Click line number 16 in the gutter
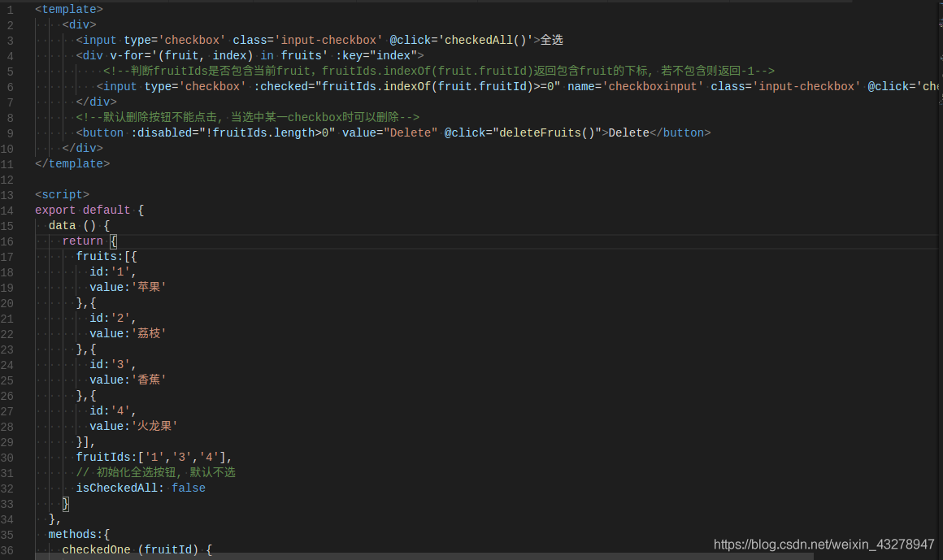943x560 pixels. pos(7,241)
